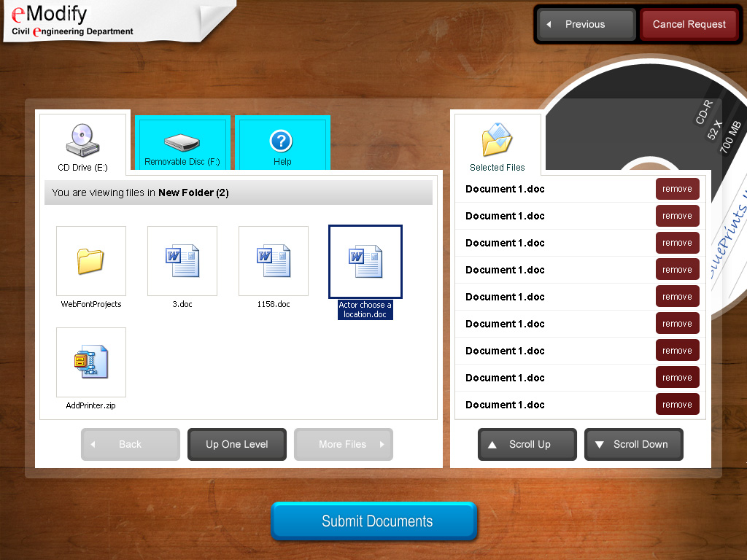Open the WebFontProjects folder icon

[x=90, y=261]
